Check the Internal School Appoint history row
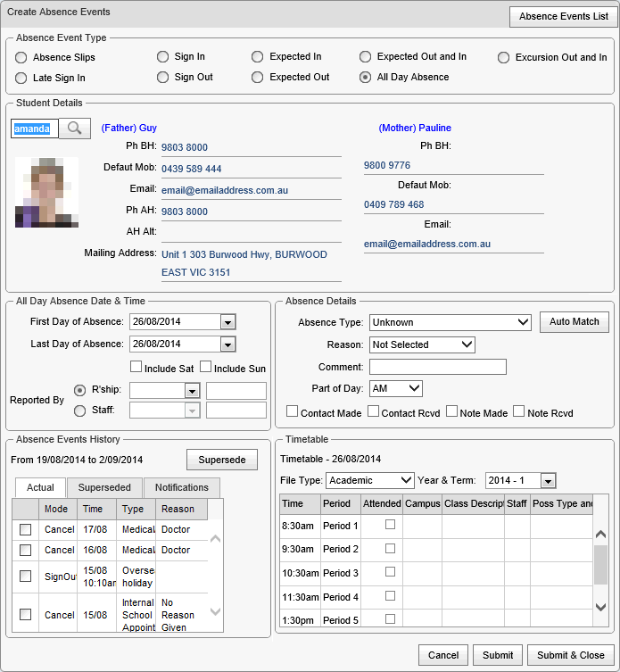Image resolution: width=620 pixels, height=672 pixels. pyautogui.click(x=26, y=615)
